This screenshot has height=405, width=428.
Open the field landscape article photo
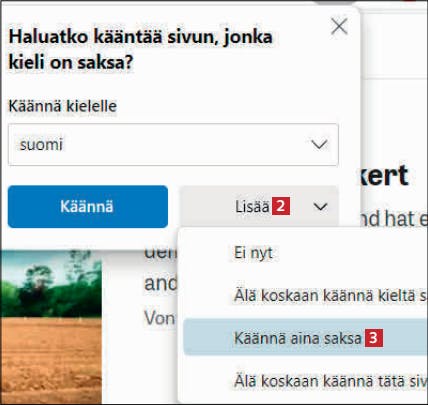51,327
